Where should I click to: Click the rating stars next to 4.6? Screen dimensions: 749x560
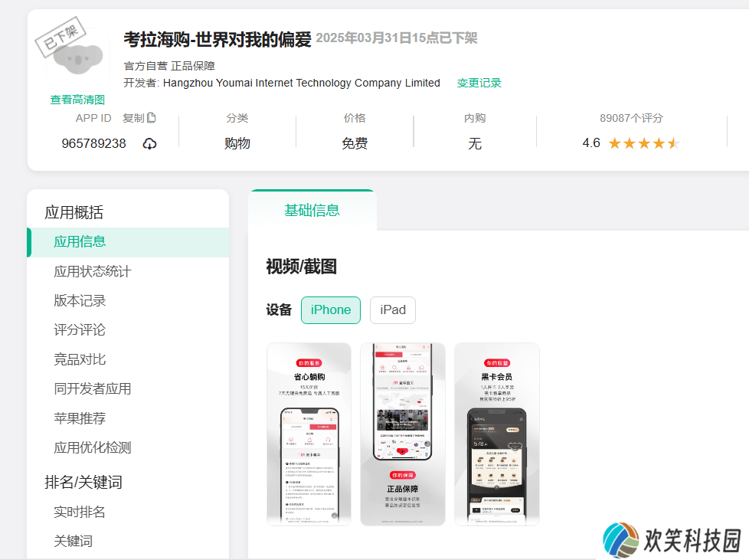click(644, 142)
